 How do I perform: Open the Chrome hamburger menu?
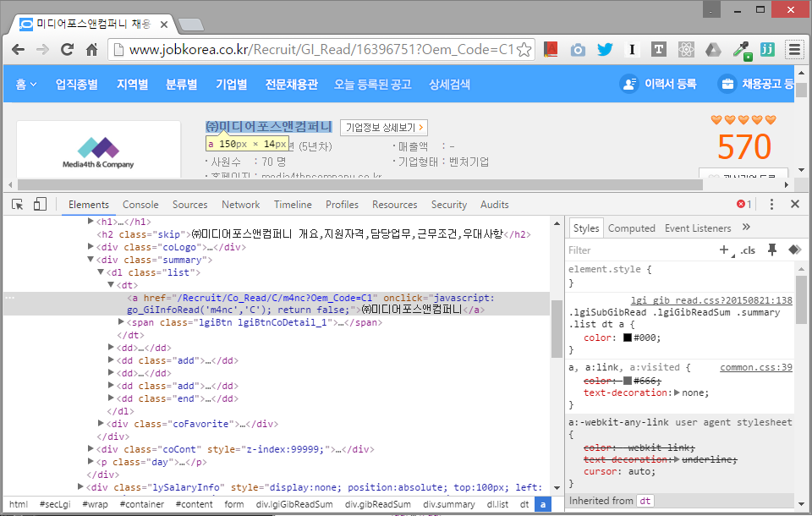794,50
